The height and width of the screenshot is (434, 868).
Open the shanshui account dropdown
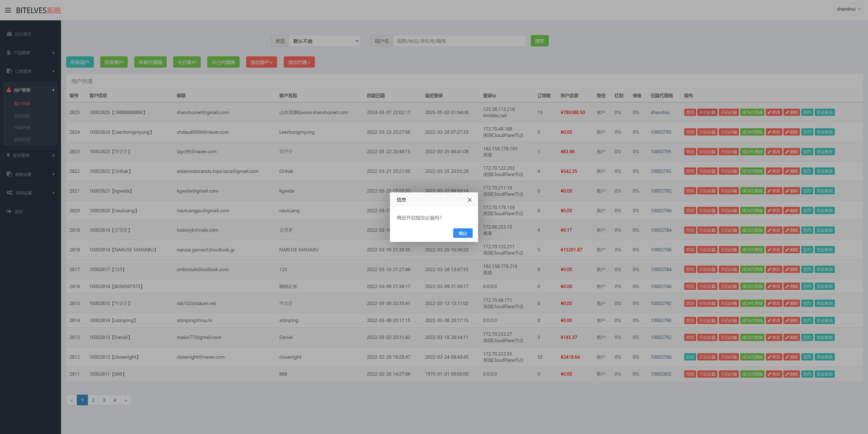click(x=849, y=9)
